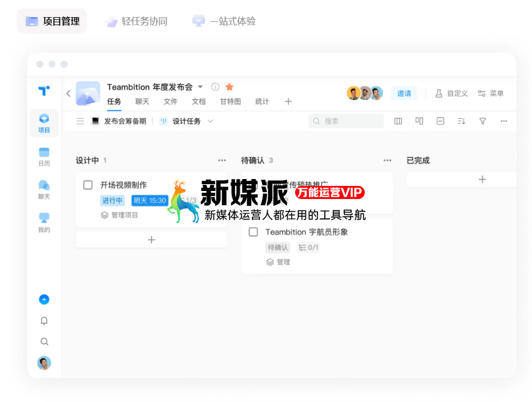Click the 管理 label under 宇航员形象 task

pos(278,262)
